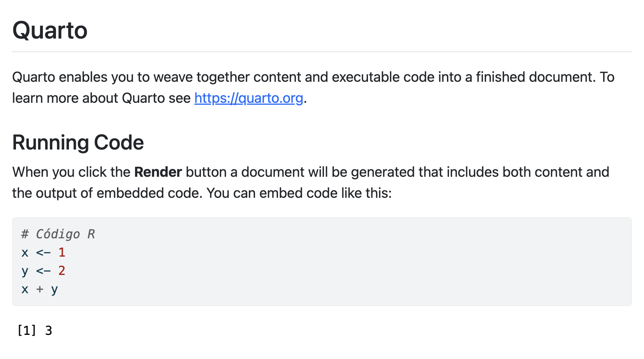644x359 pixels.
Task: Click the bold "Render" word
Action: click(x=158, y=172)
